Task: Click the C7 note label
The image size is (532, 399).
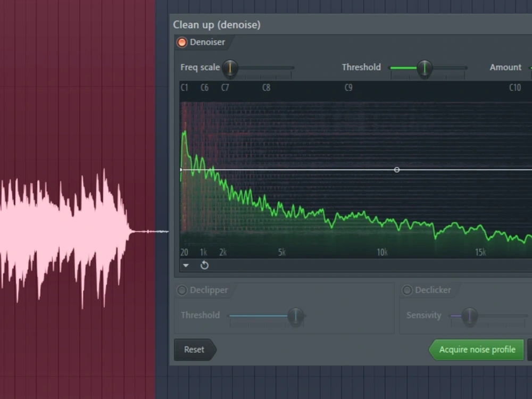Action: pyautogui.click(x=225, y=88)
